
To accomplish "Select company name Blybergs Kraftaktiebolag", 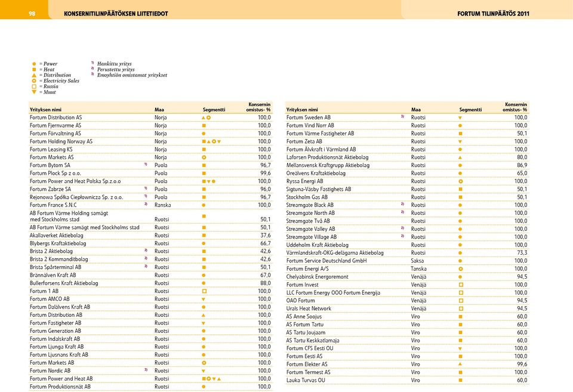I will (x=58, y=243).
